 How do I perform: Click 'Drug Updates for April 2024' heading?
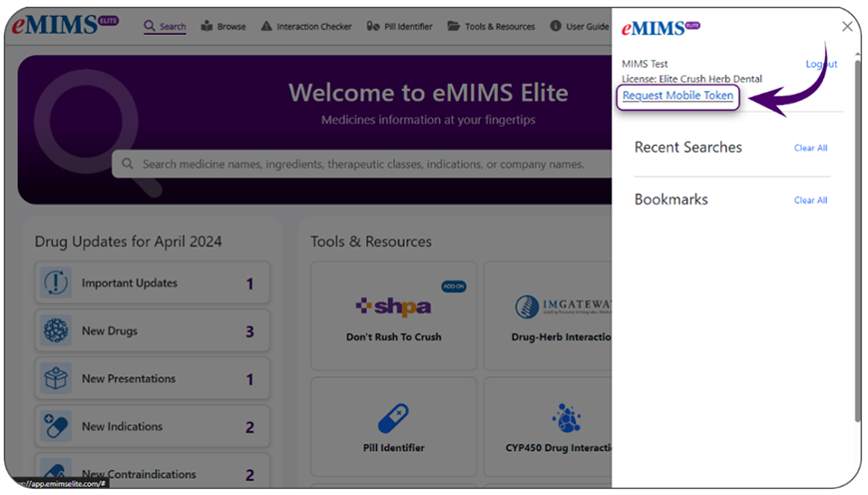129,242
